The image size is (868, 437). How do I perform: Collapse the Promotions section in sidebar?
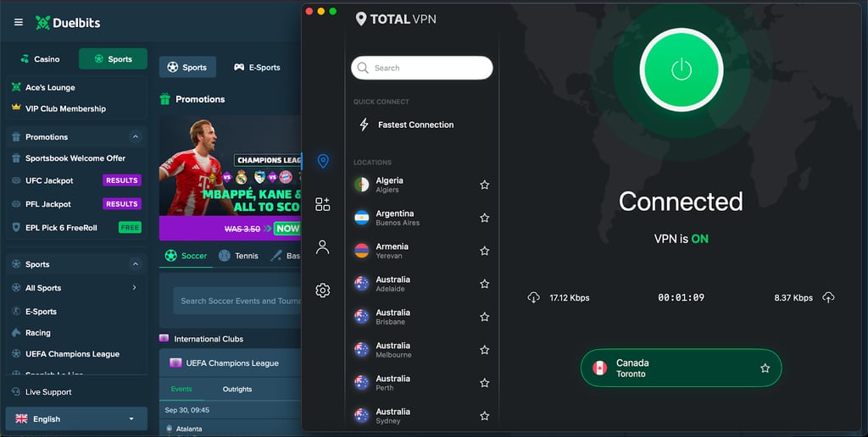135,136
